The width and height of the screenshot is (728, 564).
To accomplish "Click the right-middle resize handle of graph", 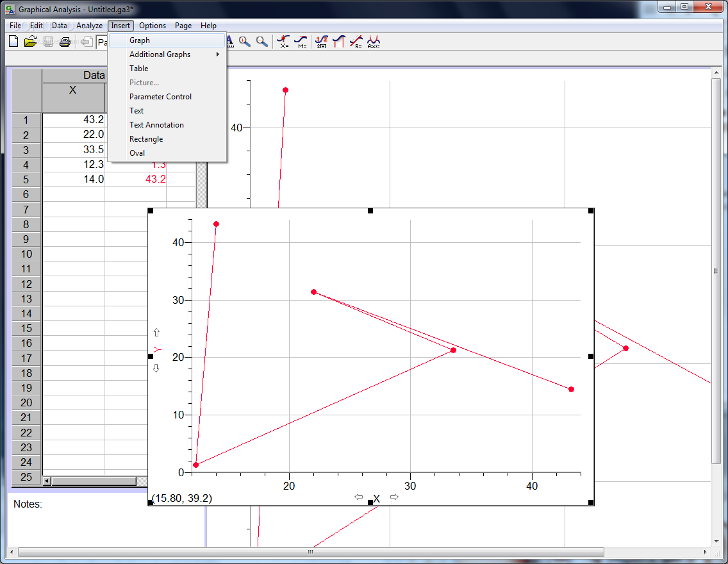I will [x=591, y=356].
